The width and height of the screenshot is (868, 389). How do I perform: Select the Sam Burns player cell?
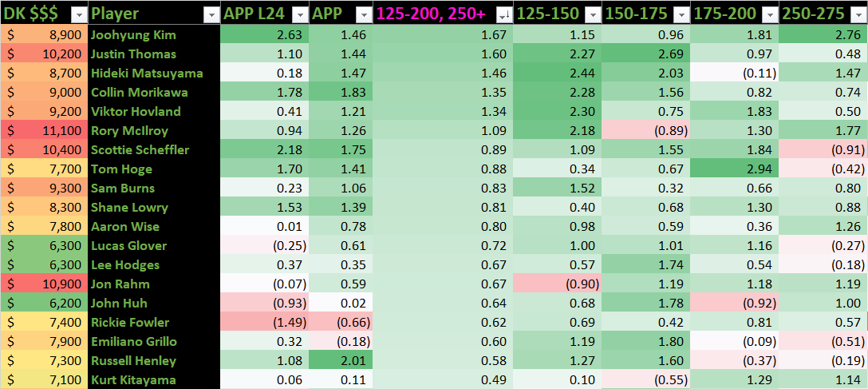[x=154, y=189]
